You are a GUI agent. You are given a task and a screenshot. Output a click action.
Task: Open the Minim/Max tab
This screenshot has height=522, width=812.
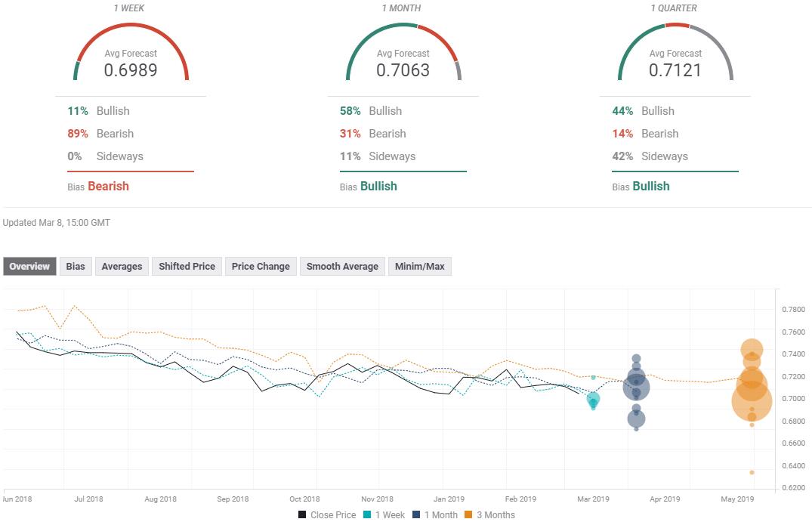click(x=419, y=266)
